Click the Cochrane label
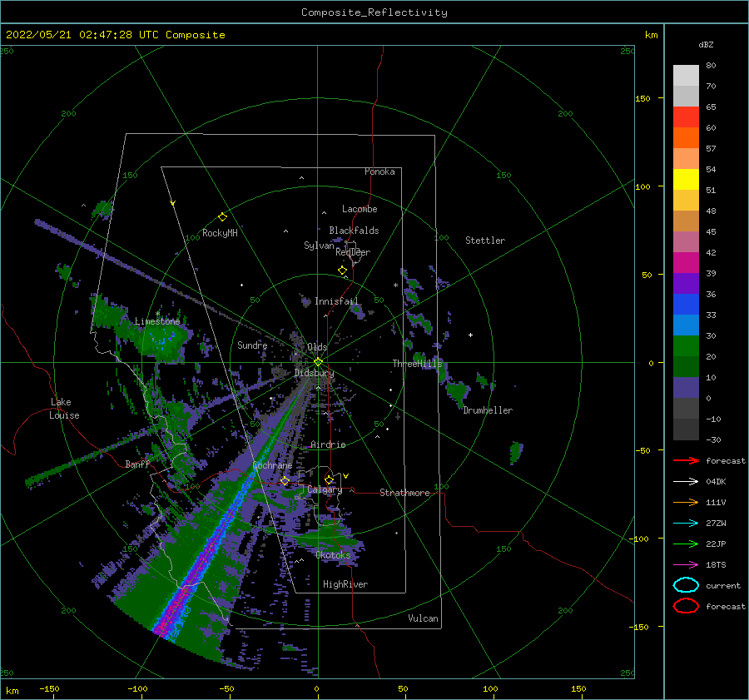 click(272, 465)
